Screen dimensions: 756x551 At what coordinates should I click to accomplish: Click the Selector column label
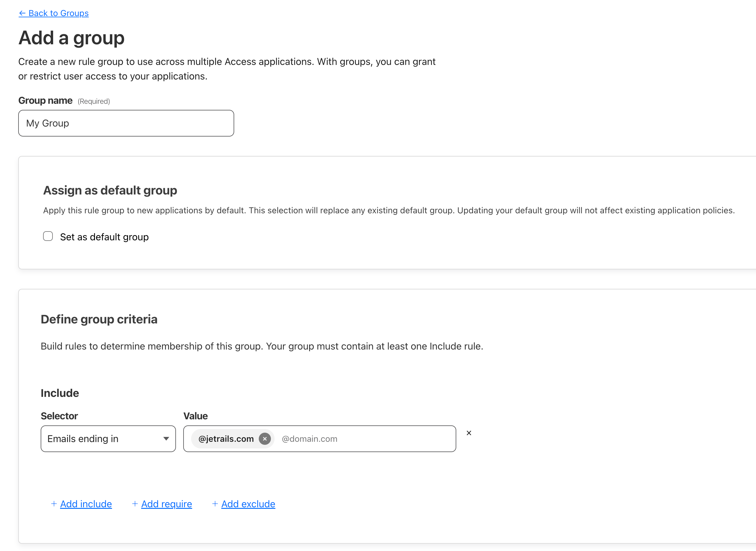59,416
